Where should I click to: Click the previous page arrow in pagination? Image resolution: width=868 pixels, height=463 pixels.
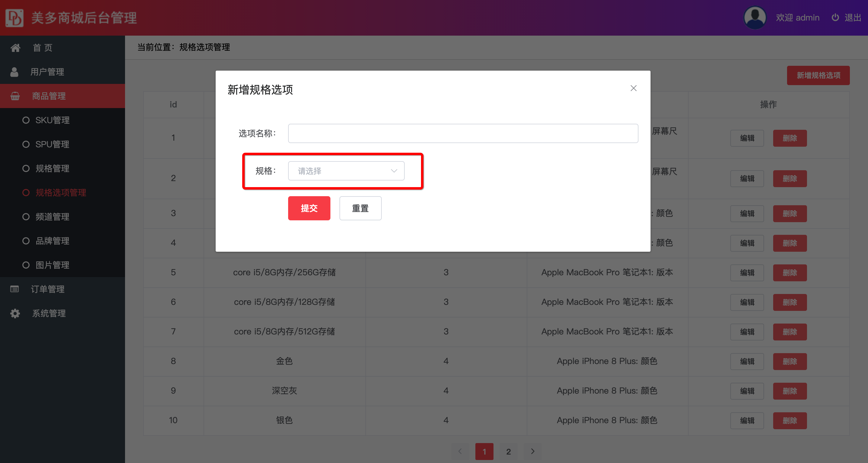460,451
